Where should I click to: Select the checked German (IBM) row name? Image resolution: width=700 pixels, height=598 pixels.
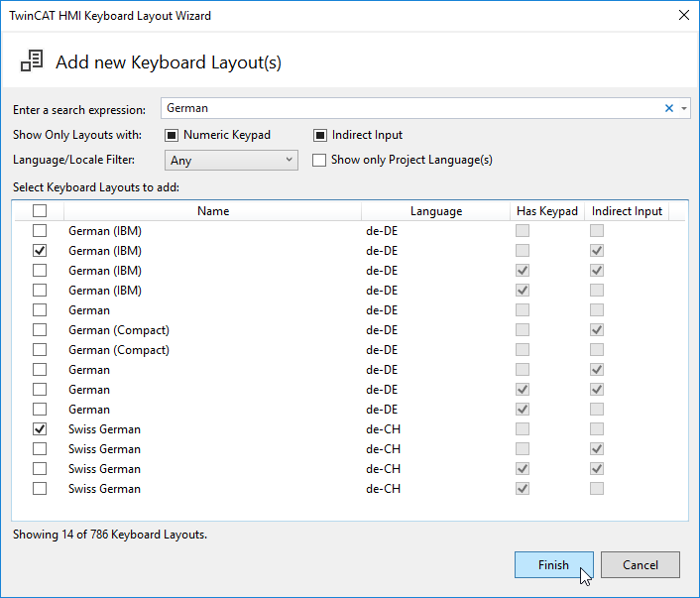click(x=105, y=251)
